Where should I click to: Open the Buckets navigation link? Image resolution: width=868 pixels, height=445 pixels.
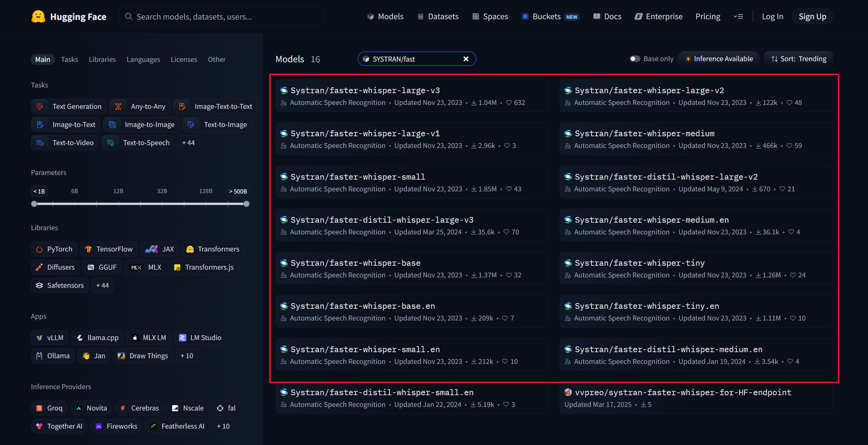coord(550,16)
